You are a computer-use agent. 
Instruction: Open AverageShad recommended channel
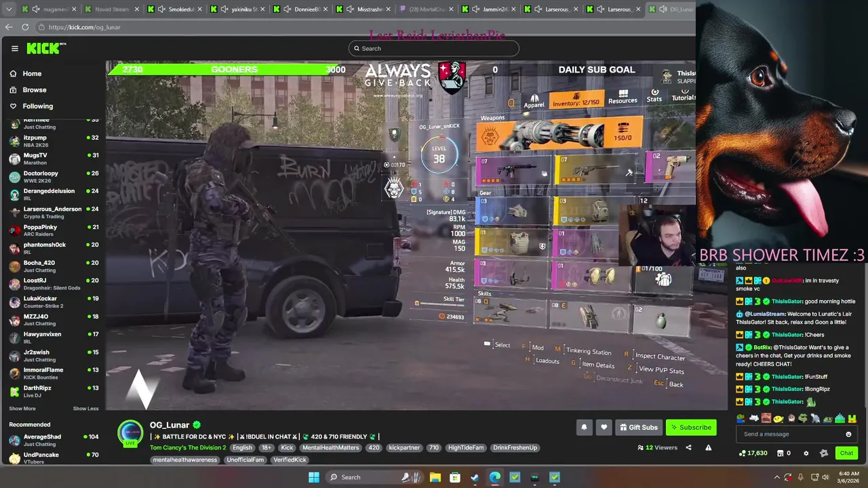(53, 440)
